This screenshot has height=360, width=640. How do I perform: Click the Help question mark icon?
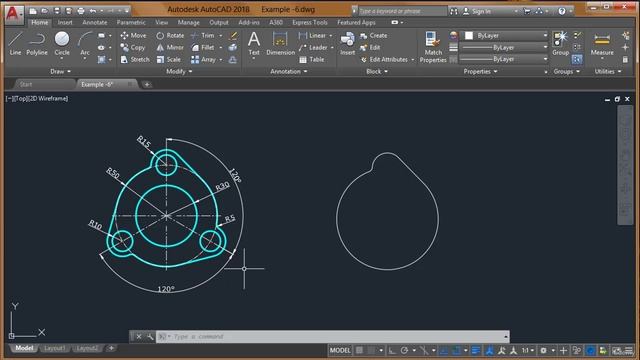click(x=562, y=11)
